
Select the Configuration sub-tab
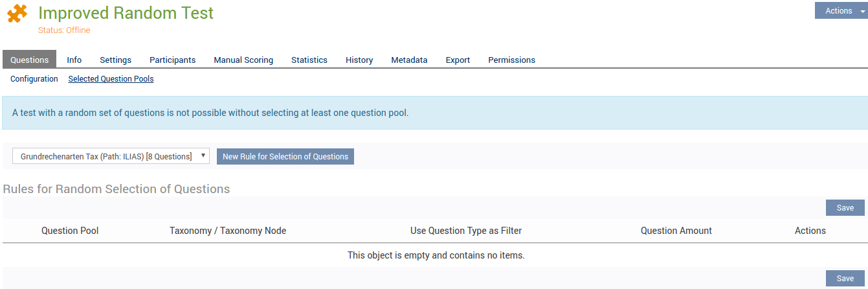pos(34,79)
